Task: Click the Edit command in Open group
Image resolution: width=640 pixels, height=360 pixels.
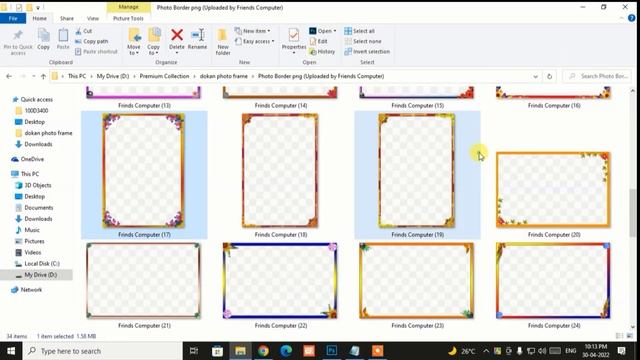Action: click(x=318, y=41)
